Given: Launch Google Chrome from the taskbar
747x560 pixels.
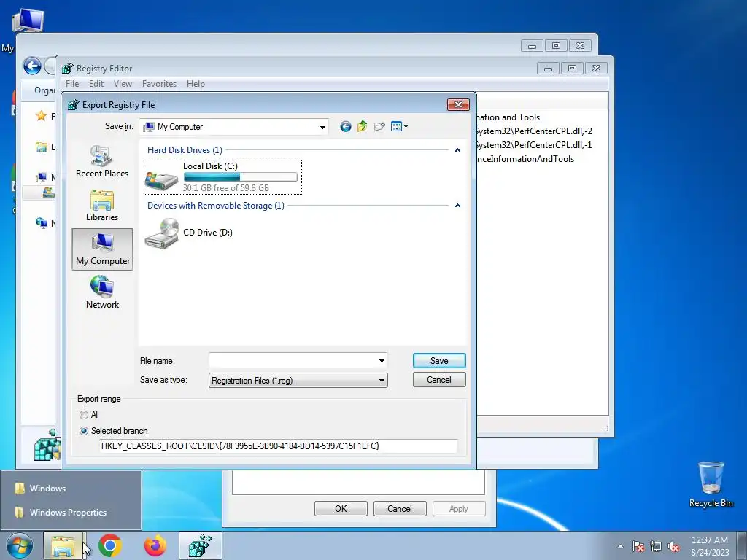Looking at the screenshot, I should [x=110, y=545].
